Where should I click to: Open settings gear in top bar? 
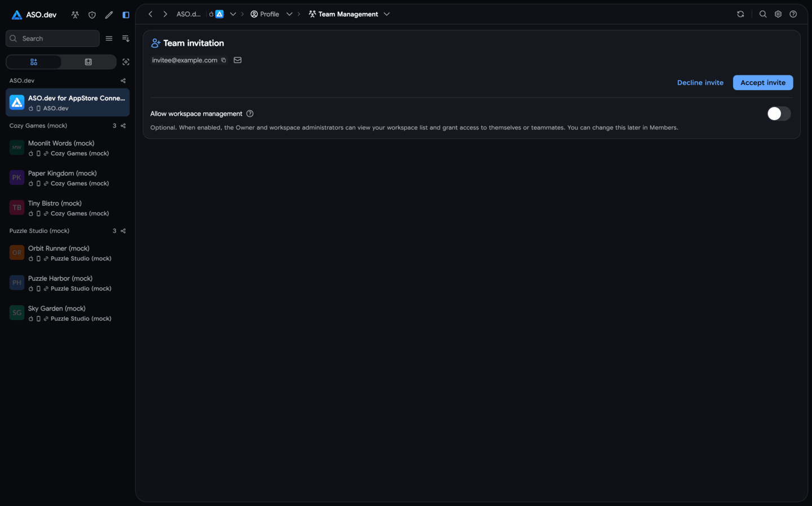(778, 14)
